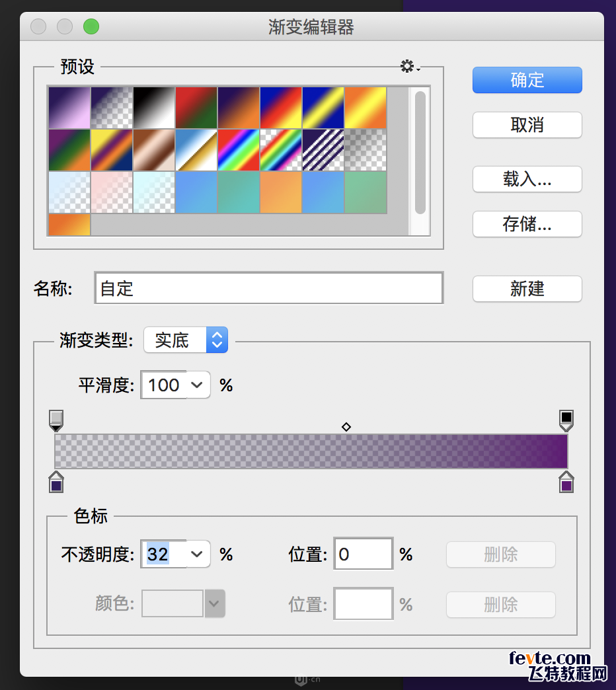Select the purple-to-orange gradient preset
Image resolution: width=616 pixels, height=690 pixels.
[239, 108]
